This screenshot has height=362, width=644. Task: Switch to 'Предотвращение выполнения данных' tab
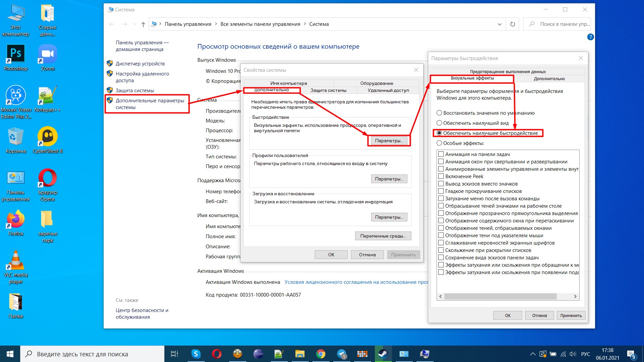(507, 71)
